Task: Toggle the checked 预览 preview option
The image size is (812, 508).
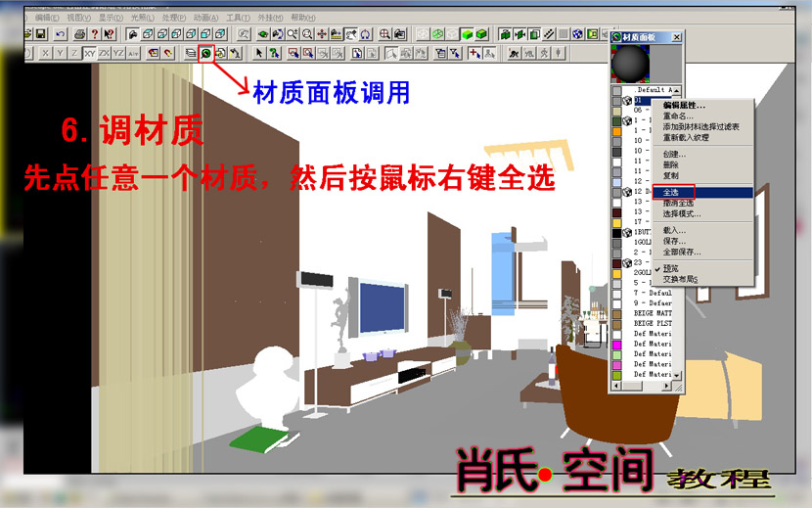Action: pyautogui.click(x=701, y=268)
